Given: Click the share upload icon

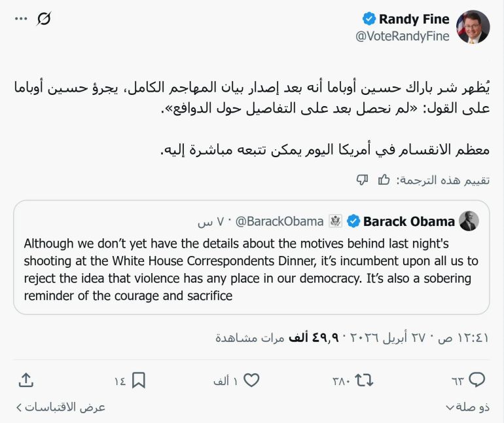Looking at the screenshot, I should (x=26, y=380).
